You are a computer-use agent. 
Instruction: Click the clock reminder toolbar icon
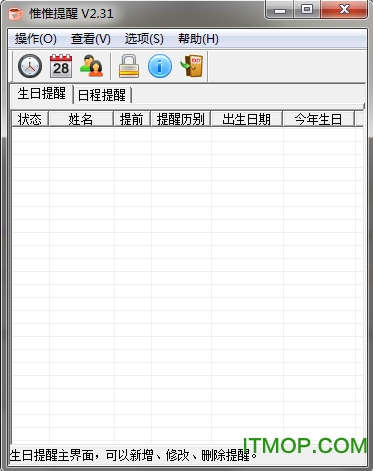click(x=30, y=66)
